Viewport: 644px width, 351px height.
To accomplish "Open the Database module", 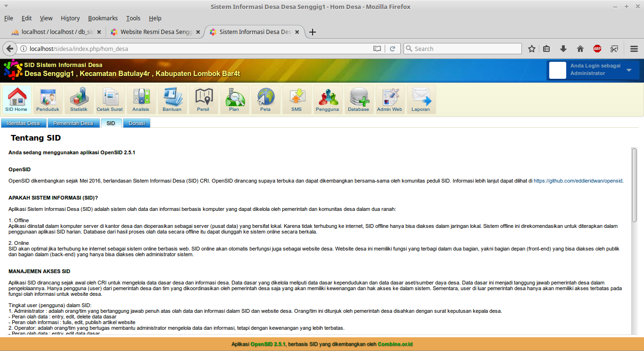I will coord(359,100).
